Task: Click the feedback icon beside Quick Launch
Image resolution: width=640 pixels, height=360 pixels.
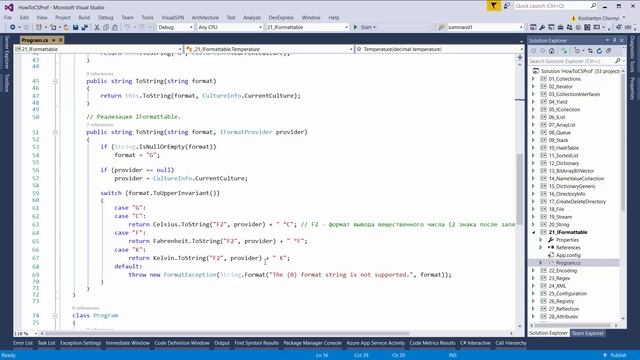Action: 507,6
